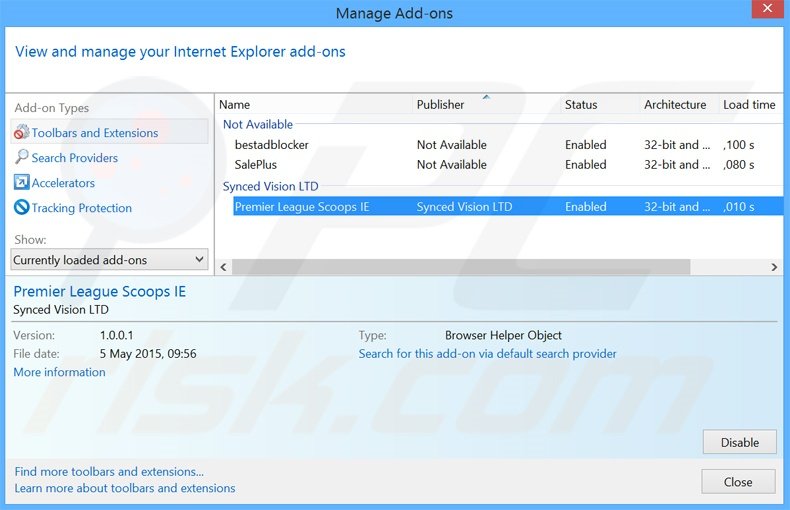Click the Premier League Scoops IE details heading
This screenshot has height=510, width=790.
pyautogui.click(x=99, y=291)
